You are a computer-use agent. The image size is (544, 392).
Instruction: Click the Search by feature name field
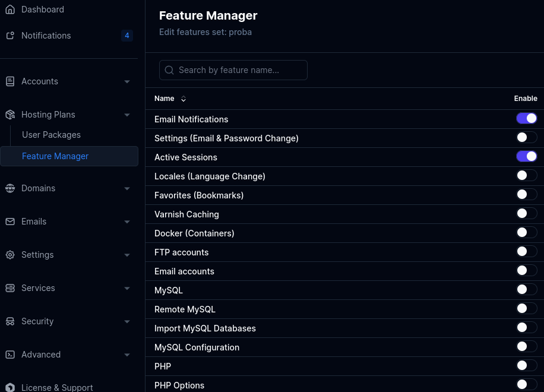(x=233, y=70)
